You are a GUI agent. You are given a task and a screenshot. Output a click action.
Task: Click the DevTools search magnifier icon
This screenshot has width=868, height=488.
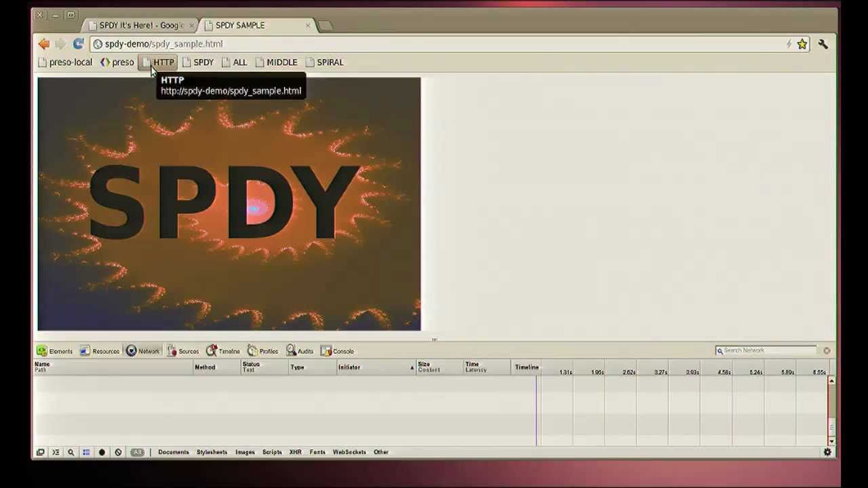[x=71, y=452]
